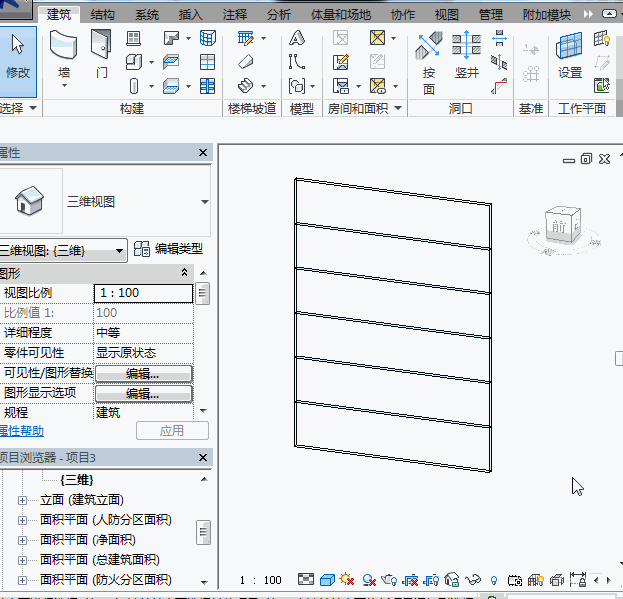Collapse the 图形 properties section
Image resolution: width=623 pixels, height=599 pixels.
tap(184, 273)
